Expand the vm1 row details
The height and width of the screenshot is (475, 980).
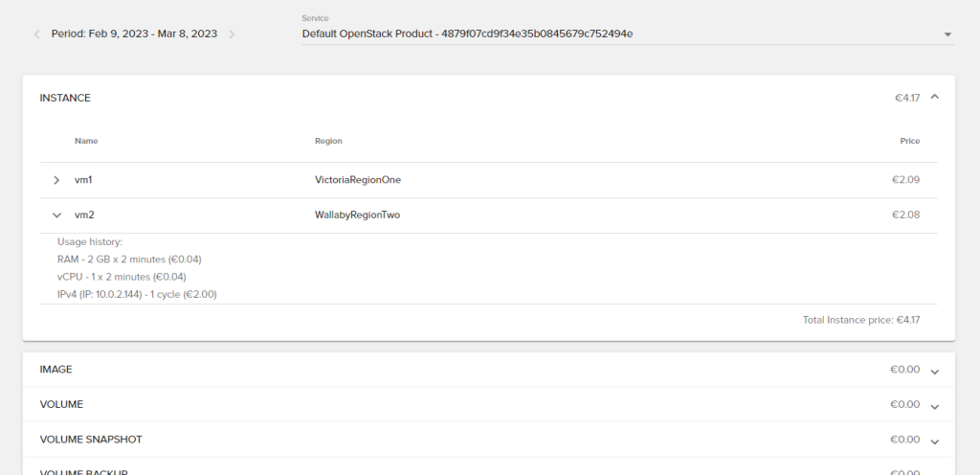click(56, 180)
